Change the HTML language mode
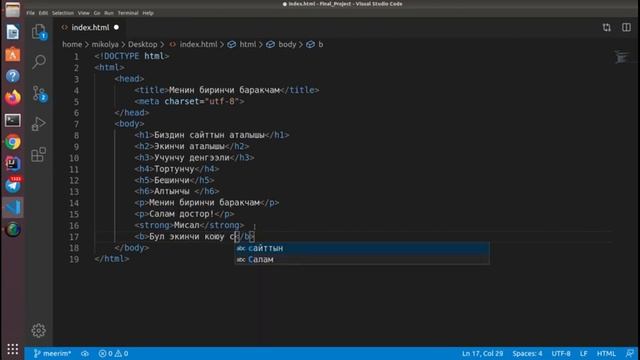Screen dimensions: 640x360 606,353
